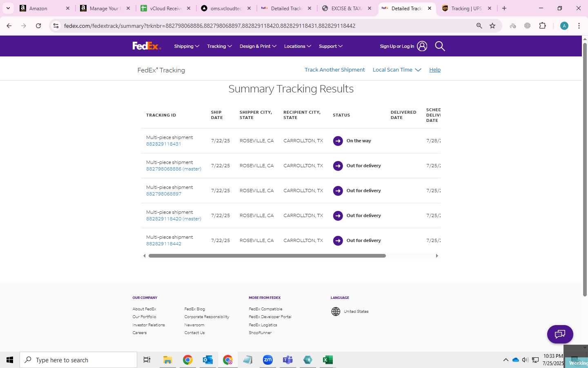Open Local Scan Time dropdown

click(x=397, y=70)
